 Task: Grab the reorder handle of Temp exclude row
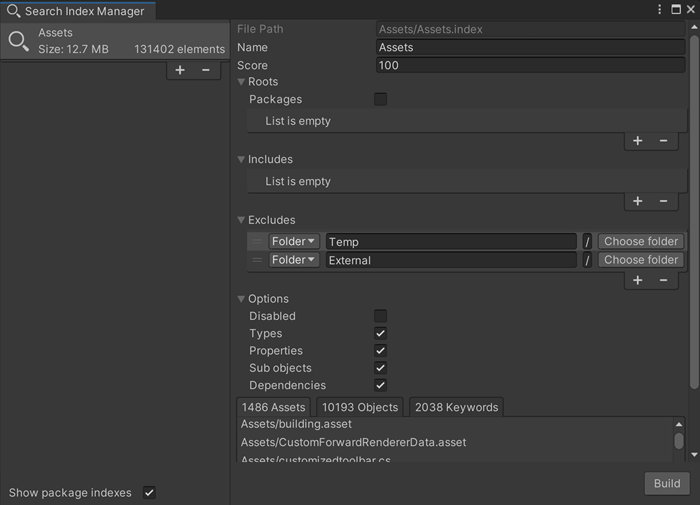pos(257,242)
